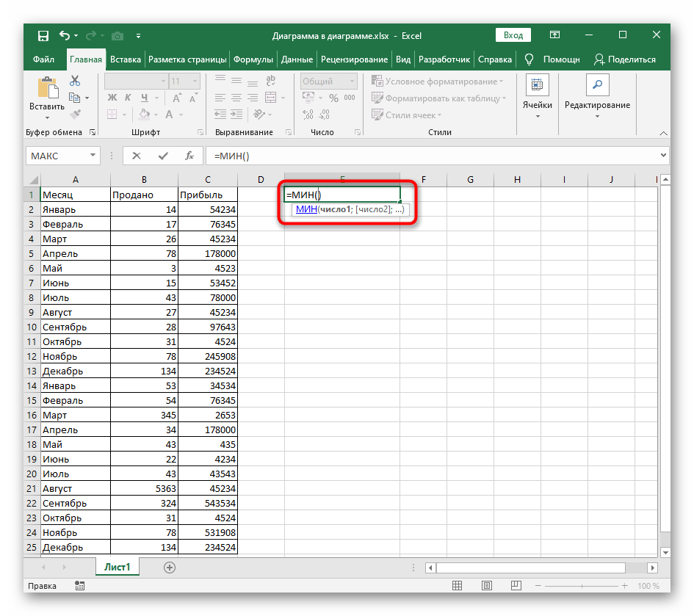Expand the Name Box dropdown showing МАКС
This screenshot has width=694, height=616.
[93, 156]
